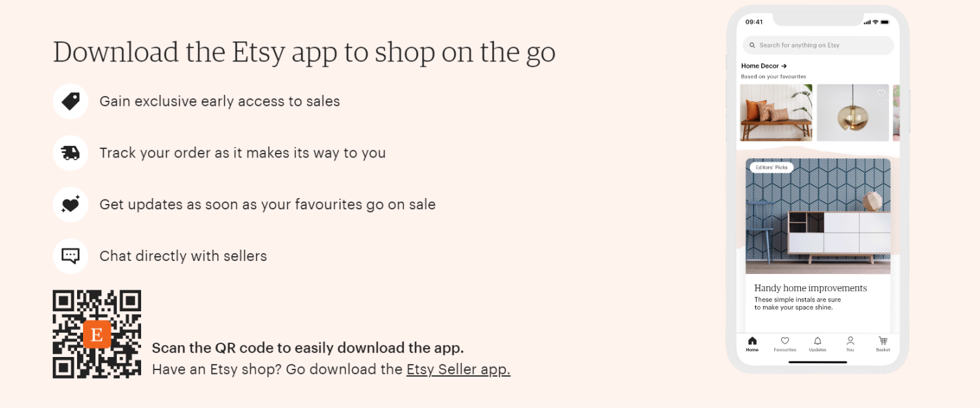The image size is (980, 408).
Task: Click the sparkling heart favourites icon
Action: 71,205
